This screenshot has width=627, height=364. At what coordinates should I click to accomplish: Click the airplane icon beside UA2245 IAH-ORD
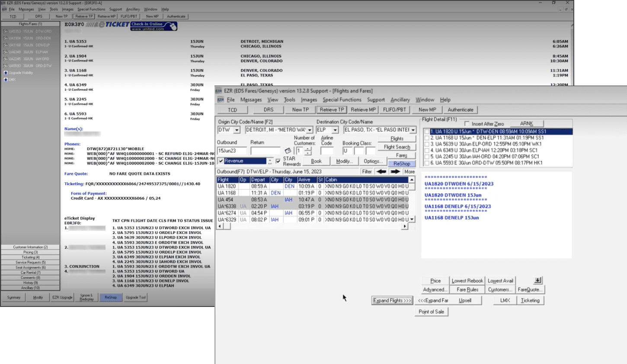pyautogui.click(x=6, y=59)
